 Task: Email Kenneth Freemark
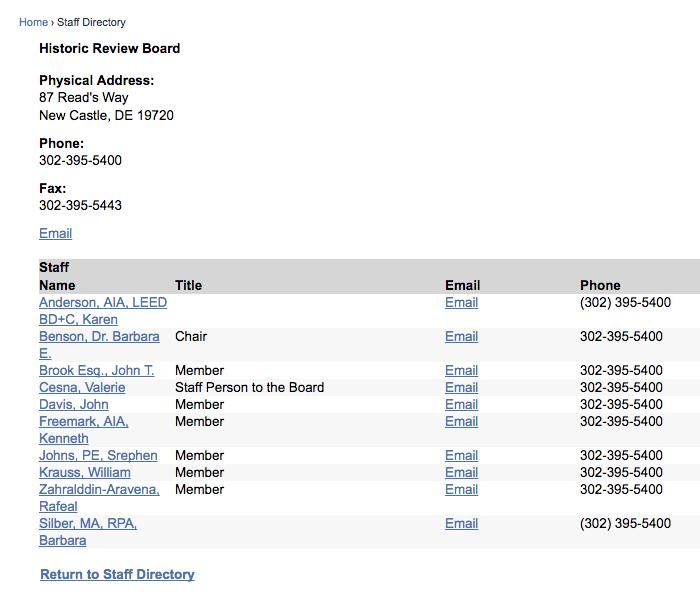(461, 421)
